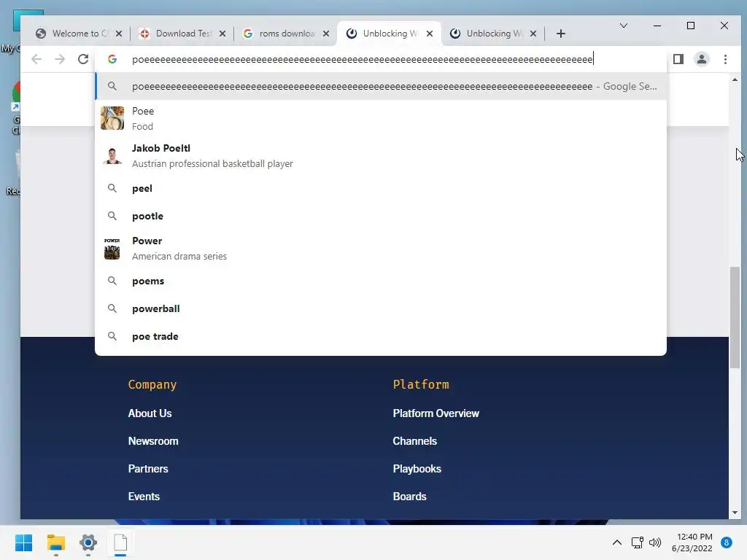Open the taskbar clock and date
This screenshot has height=560, width=747.
[692, 542]
